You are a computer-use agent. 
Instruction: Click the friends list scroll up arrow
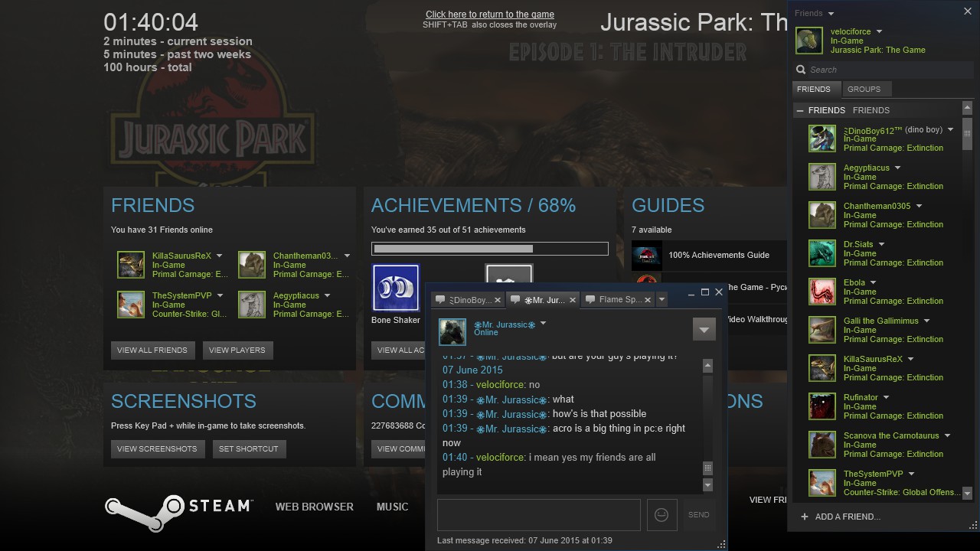tap(967, 109)
